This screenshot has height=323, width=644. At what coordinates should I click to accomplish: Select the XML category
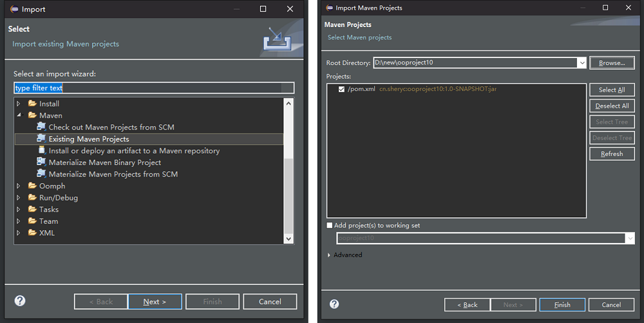coord(46,233)
